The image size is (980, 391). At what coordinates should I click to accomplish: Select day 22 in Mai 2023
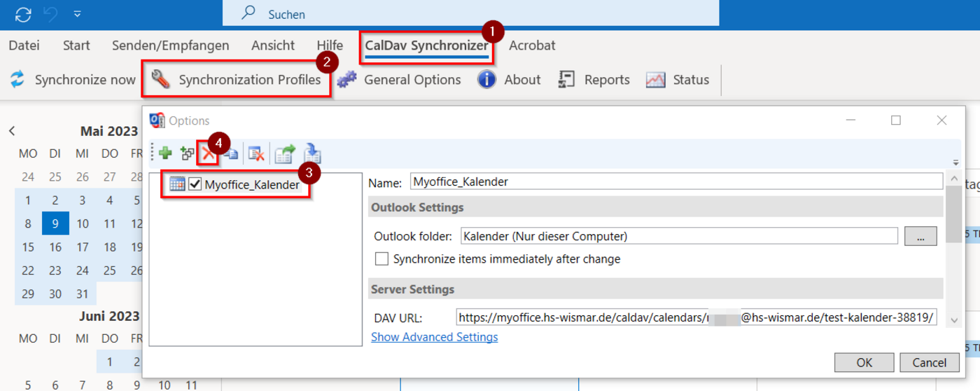point(28,270)
